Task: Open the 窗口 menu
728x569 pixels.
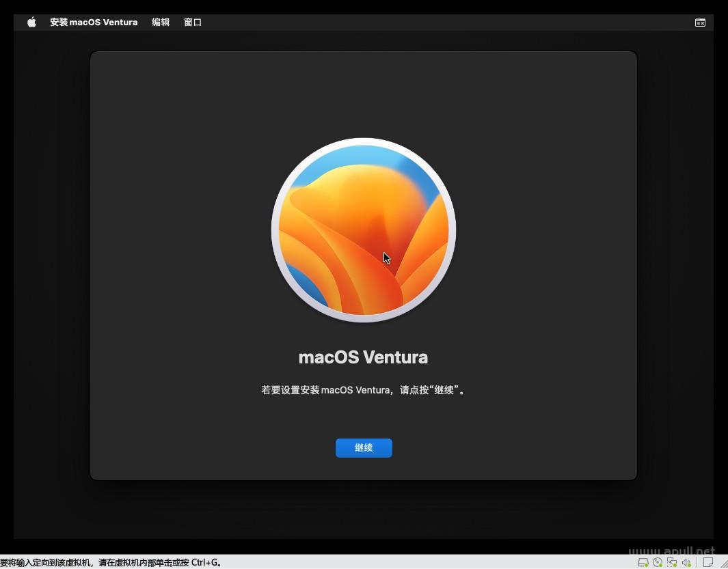Action: 193,23
